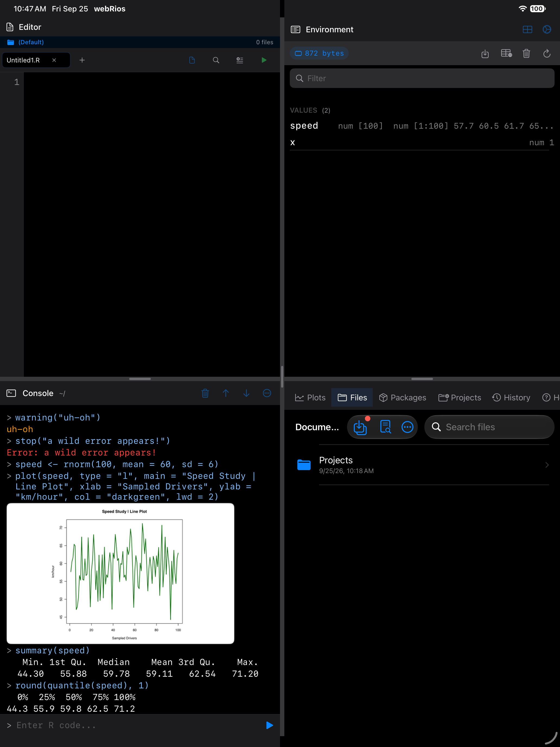Screen dimensions: 560x747
Task: Click the Console panel terminal icon
Action: 11,393
